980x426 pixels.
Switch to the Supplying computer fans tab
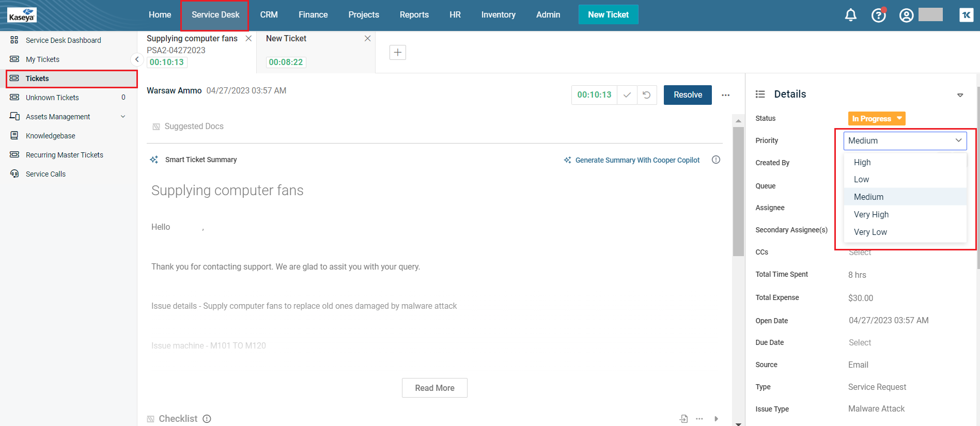click(192, 39)
